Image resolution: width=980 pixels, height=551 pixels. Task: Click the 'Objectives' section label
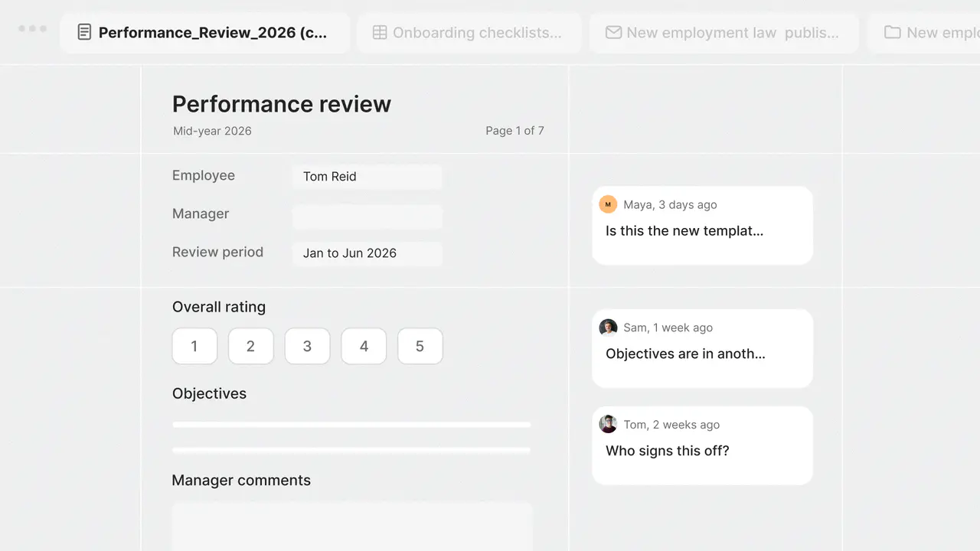coord(209,393)
